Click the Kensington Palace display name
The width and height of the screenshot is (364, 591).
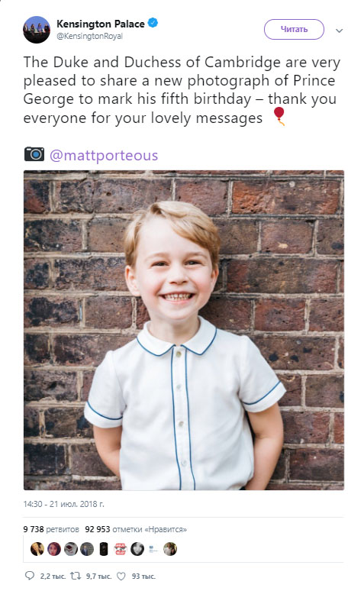pyautogui.click(x=101, y=24)
